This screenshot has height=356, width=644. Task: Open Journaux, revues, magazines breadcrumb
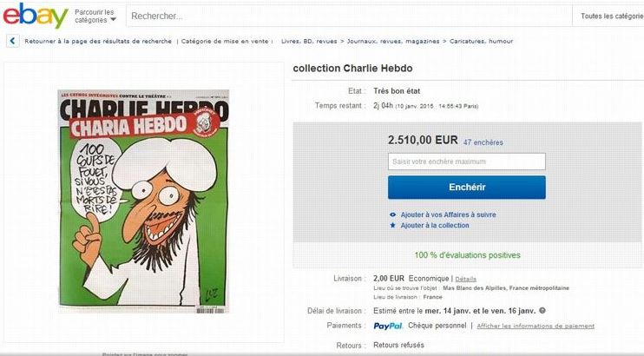(x=393, y=41)
